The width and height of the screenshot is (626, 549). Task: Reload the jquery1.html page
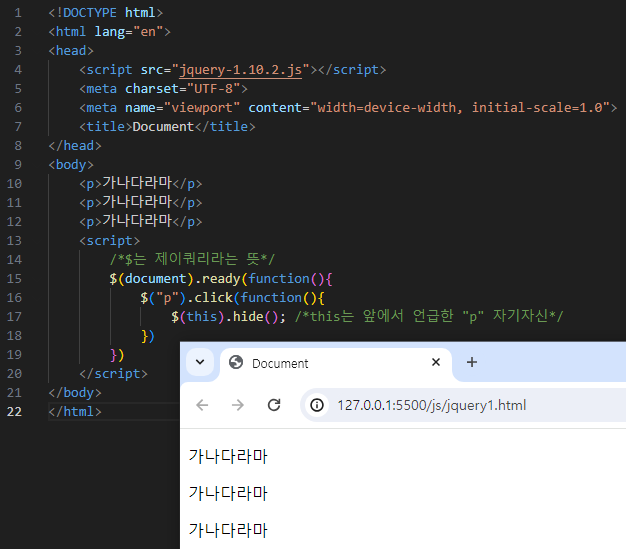tap(274, 405)
